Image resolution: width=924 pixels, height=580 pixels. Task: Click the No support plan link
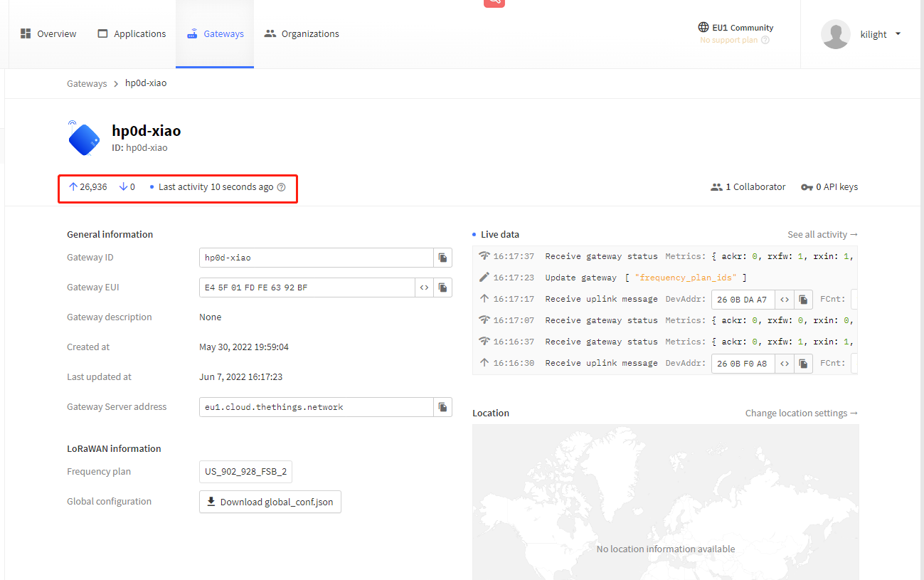(729, 40)
